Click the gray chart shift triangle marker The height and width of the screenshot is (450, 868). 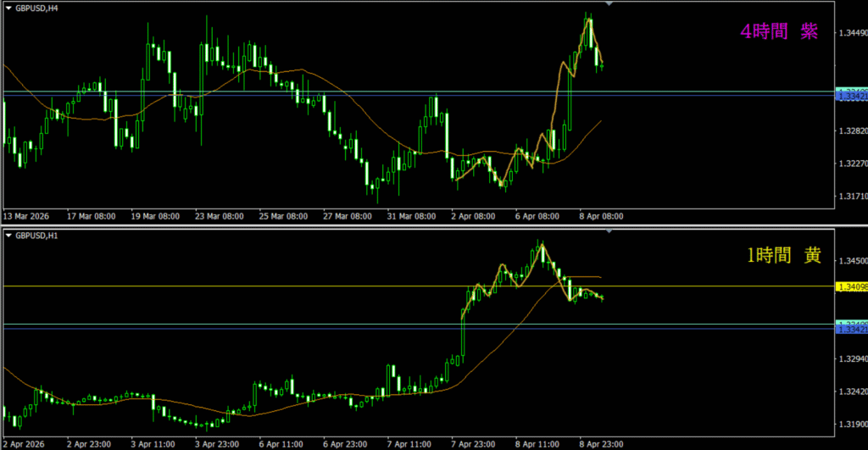tap(609, 4)
